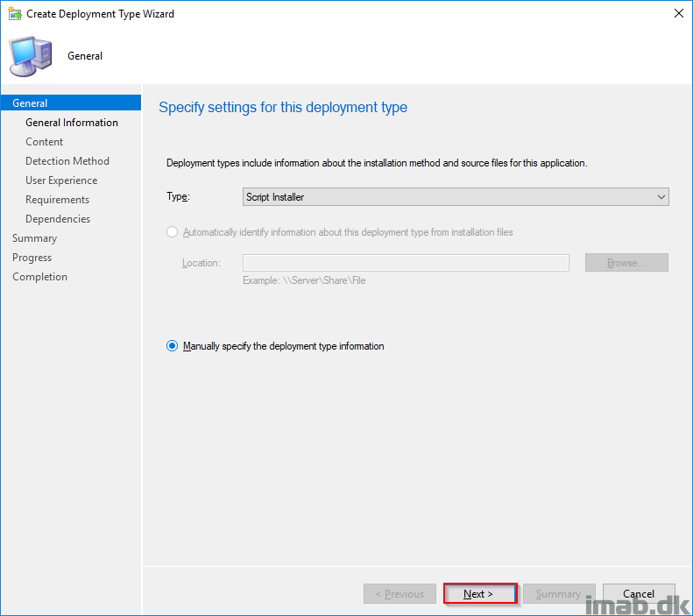Click the 'Location:' label
693x616 pixels.
(x=202, y=263)
